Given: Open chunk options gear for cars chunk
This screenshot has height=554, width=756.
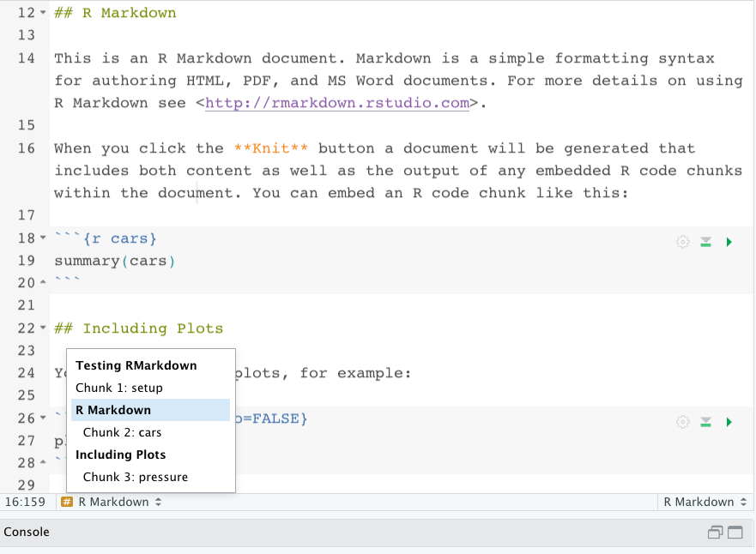Looking at the screenshot, I should click(683, 241).
